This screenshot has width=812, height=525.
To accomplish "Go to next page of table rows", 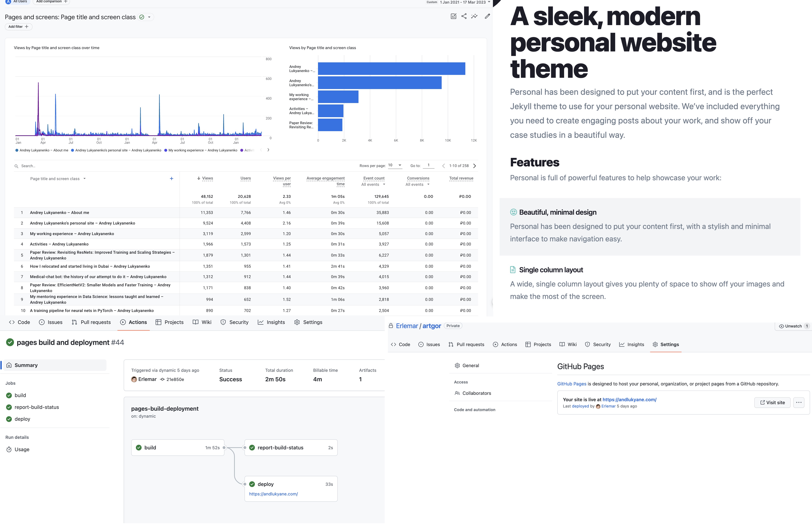I will coord(474,166).
